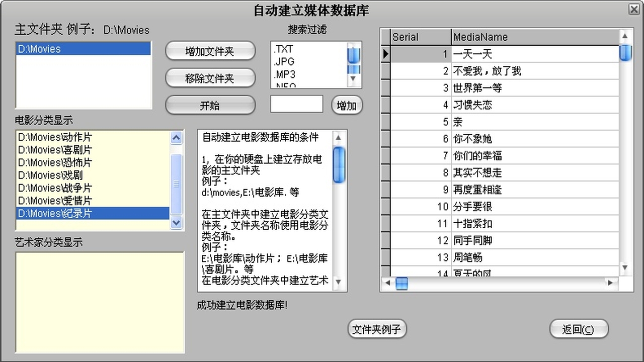This screenshot has width=644, height=362.
Task: Click the 移除文件夹 button to remove folder
Action: pos(210,78)
